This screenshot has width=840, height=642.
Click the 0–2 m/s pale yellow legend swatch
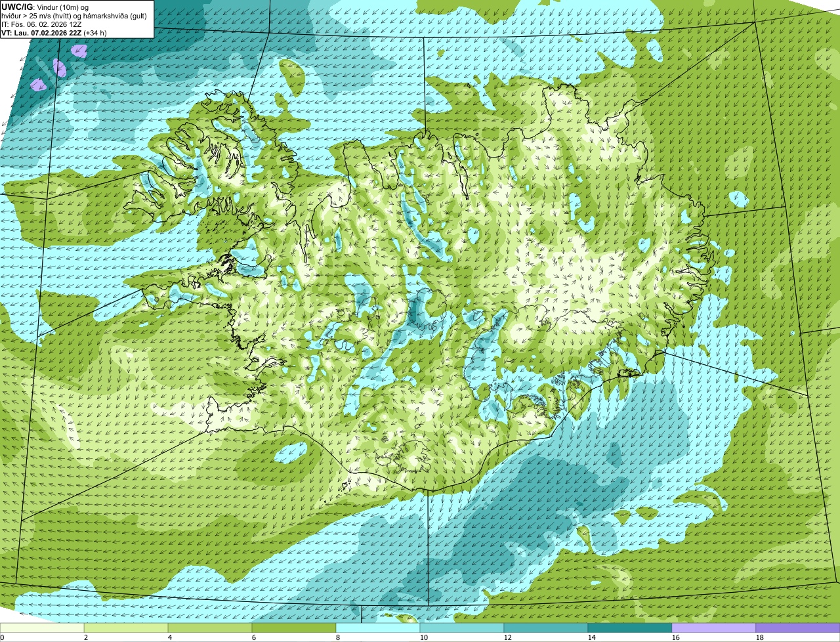coord(43,628)
